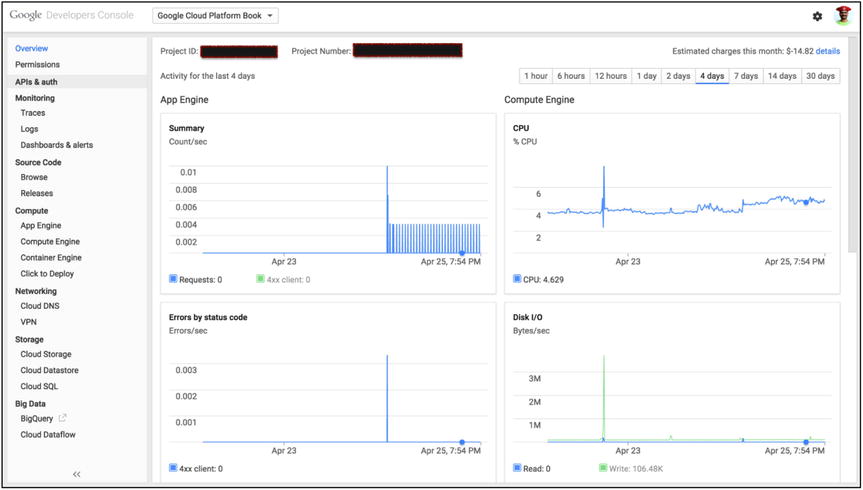Open Cloud SQL

coord(39,386)
